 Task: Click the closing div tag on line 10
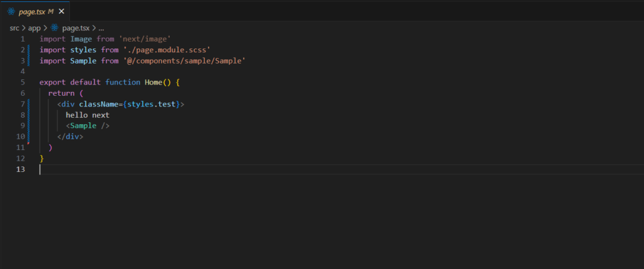70,136
